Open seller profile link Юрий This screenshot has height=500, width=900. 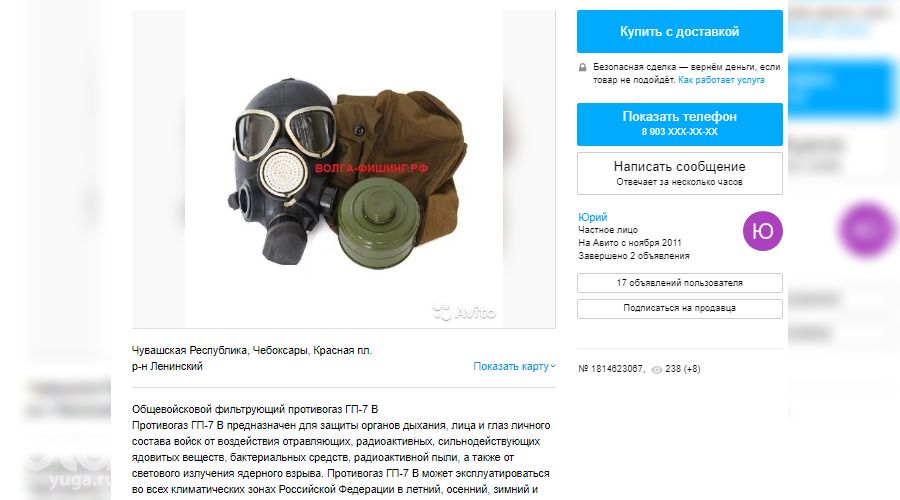coord(592,217)
